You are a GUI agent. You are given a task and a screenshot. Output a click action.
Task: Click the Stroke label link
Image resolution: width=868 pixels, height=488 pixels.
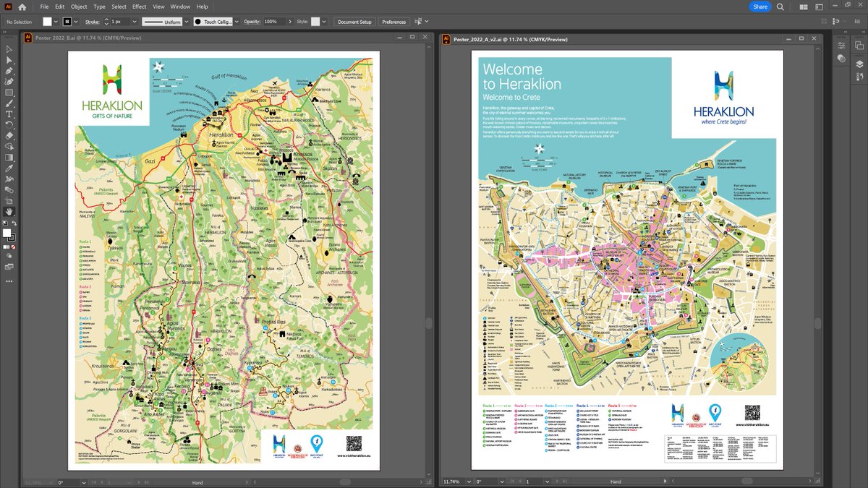[92, 22]
